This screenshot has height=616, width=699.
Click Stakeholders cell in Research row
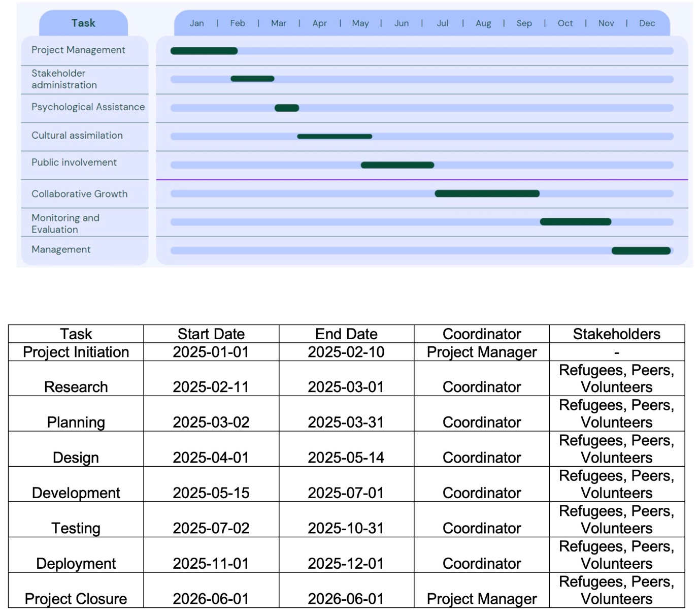[617, 378]
